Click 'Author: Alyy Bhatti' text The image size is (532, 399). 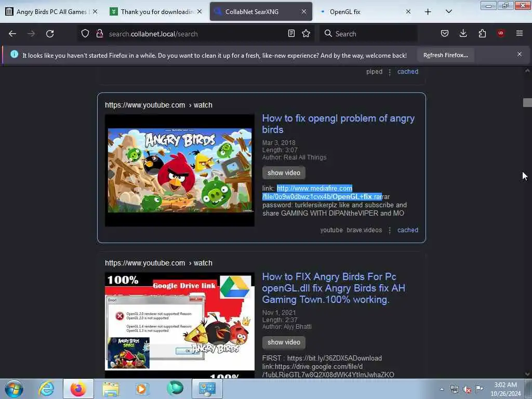coord(287,327)
